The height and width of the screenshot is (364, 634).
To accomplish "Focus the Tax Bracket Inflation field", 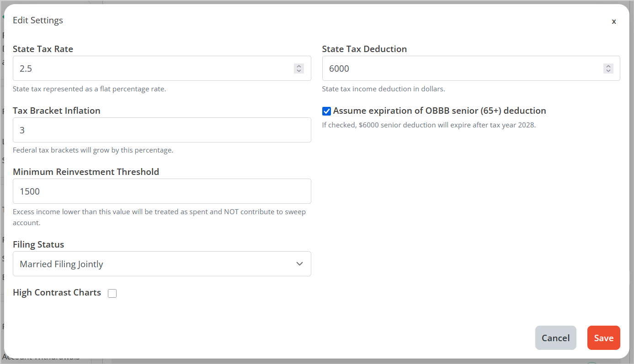I will [x=162, y=130].
